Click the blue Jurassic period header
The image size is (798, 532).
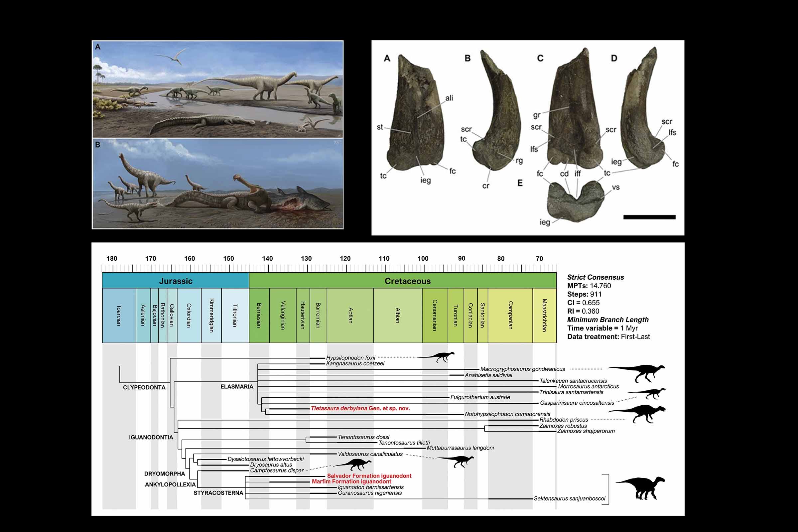tap(176, 281)
